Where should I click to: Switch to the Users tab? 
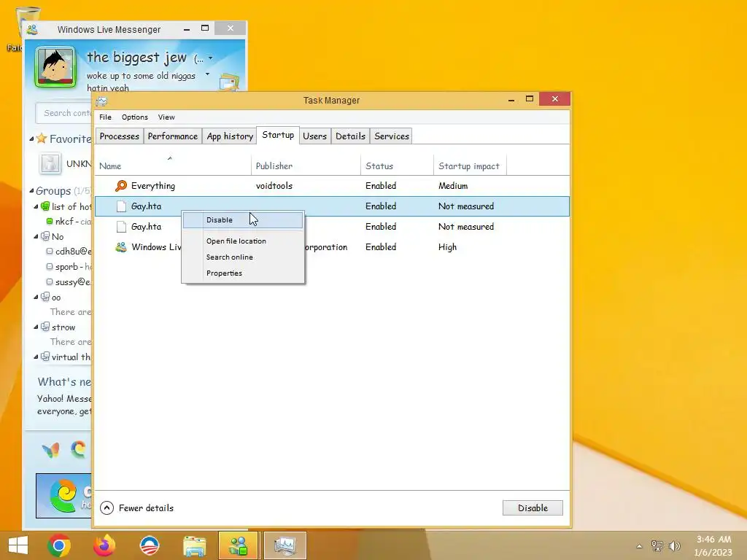tap(315, 136)
